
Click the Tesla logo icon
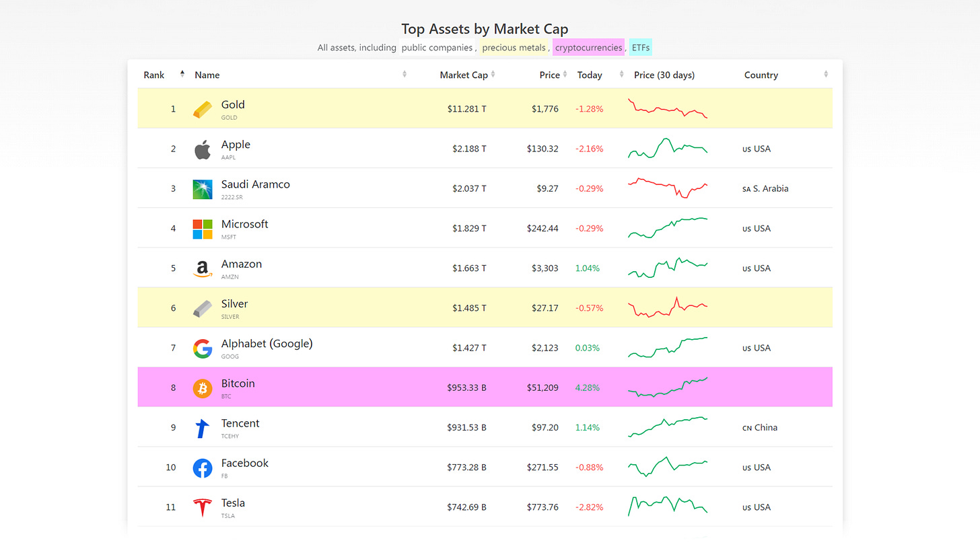click(x=202, y=507)
